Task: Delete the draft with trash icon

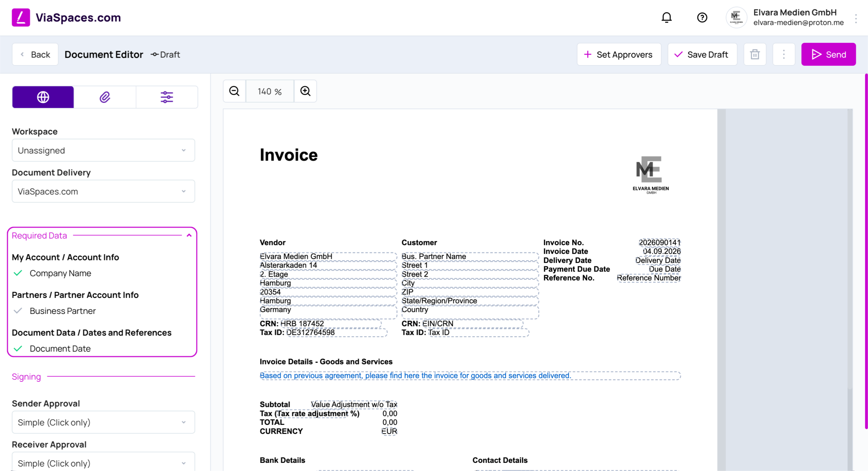Action: (x=755, y=54)
